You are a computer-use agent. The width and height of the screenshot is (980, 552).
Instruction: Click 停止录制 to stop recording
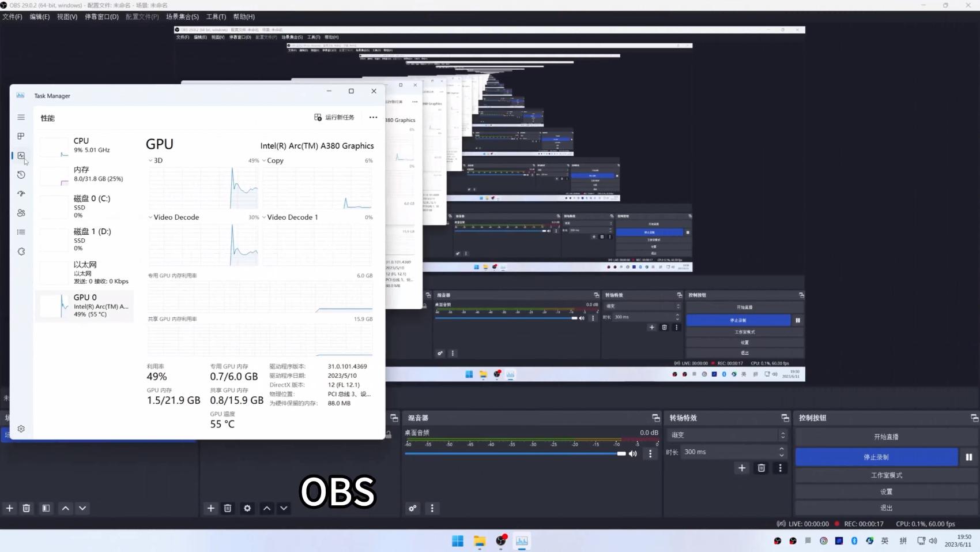pos(876,457)
